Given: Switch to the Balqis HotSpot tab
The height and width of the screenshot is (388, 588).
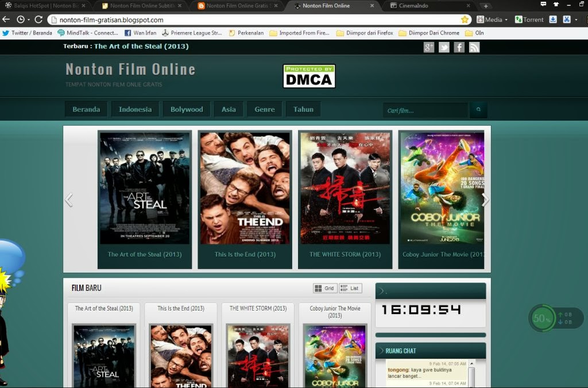Looking at the screenshot, I should (45, 6).
